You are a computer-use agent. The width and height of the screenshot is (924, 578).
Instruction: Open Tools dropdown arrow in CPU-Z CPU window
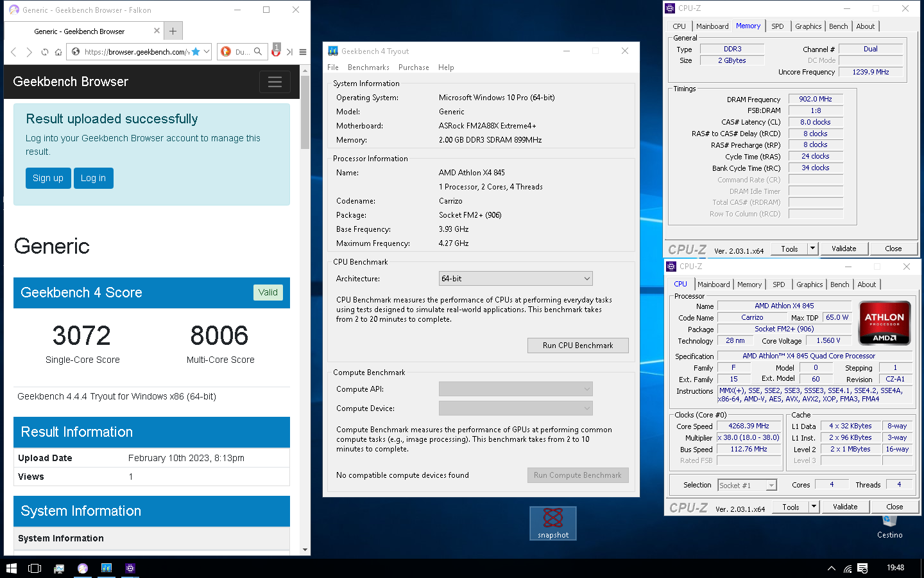coord(814,507)
